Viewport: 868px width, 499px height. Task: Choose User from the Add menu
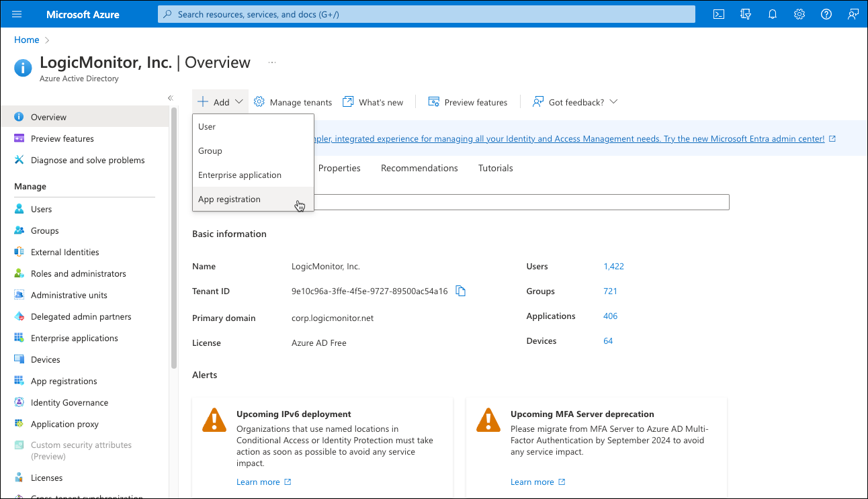tap(253, 126)
